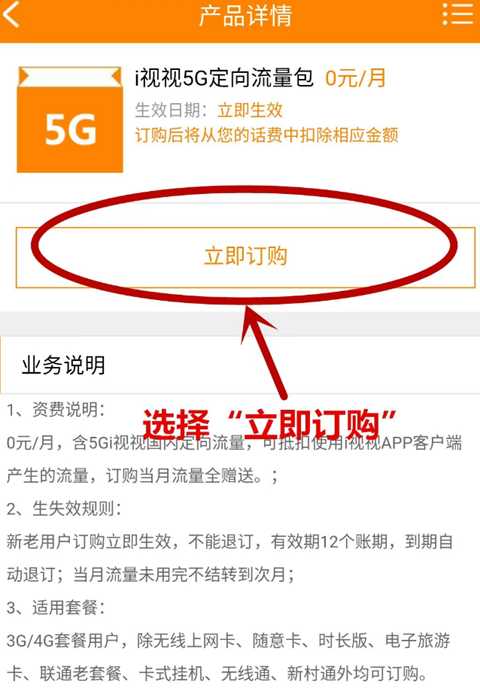Select the 有效期12个账期 rule line

click(230, 542)
